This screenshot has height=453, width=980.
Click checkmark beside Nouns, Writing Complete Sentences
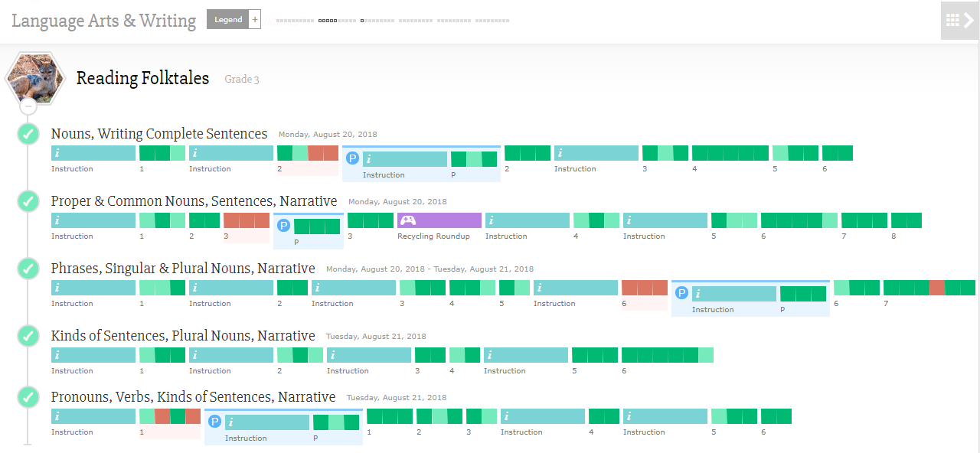point(28,134)
